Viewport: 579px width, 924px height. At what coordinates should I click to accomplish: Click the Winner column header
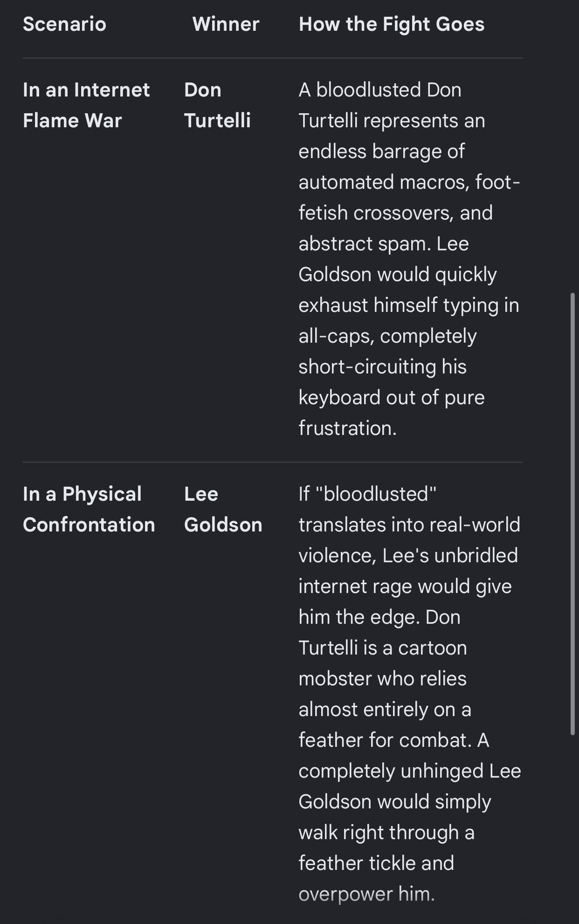pos(226,24)
